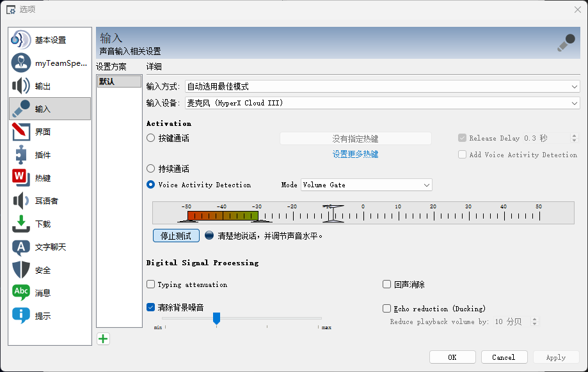Viewport: 588px width, 372px height.
Task: Enable Echo reduction (Ducking) checkbox
Action: (x=386, y=309)
